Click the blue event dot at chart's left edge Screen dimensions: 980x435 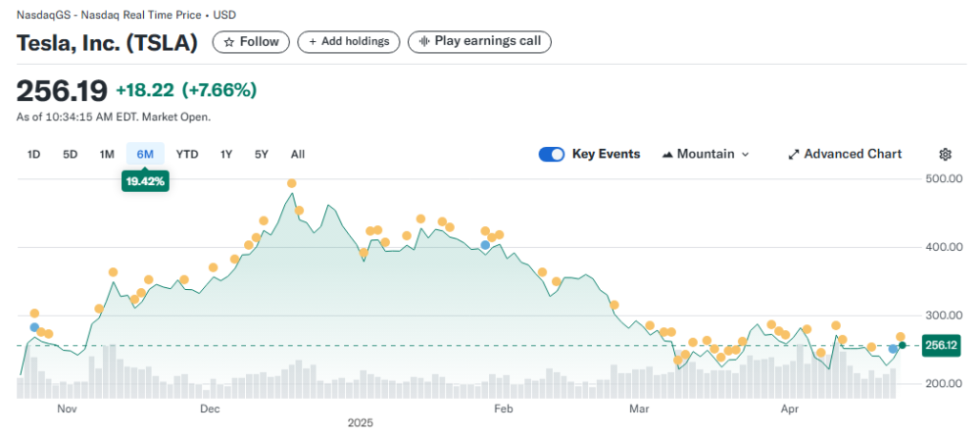tap(34, 327)
